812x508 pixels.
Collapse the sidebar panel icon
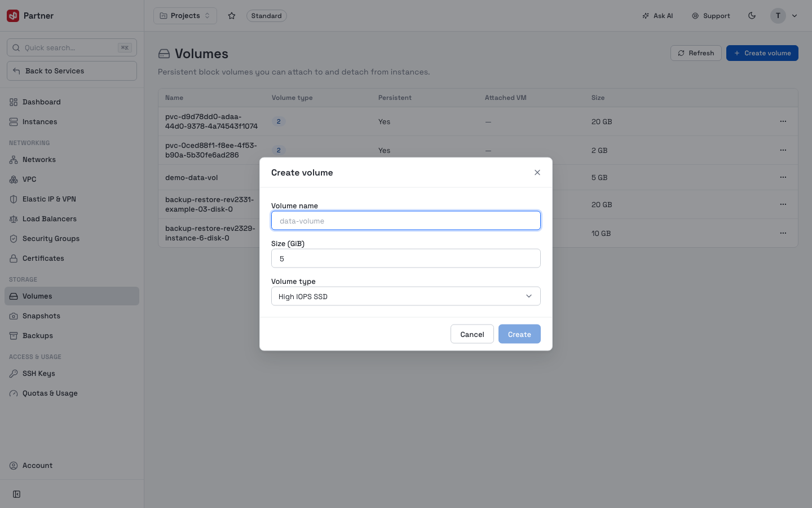click(x=17, y=494)
